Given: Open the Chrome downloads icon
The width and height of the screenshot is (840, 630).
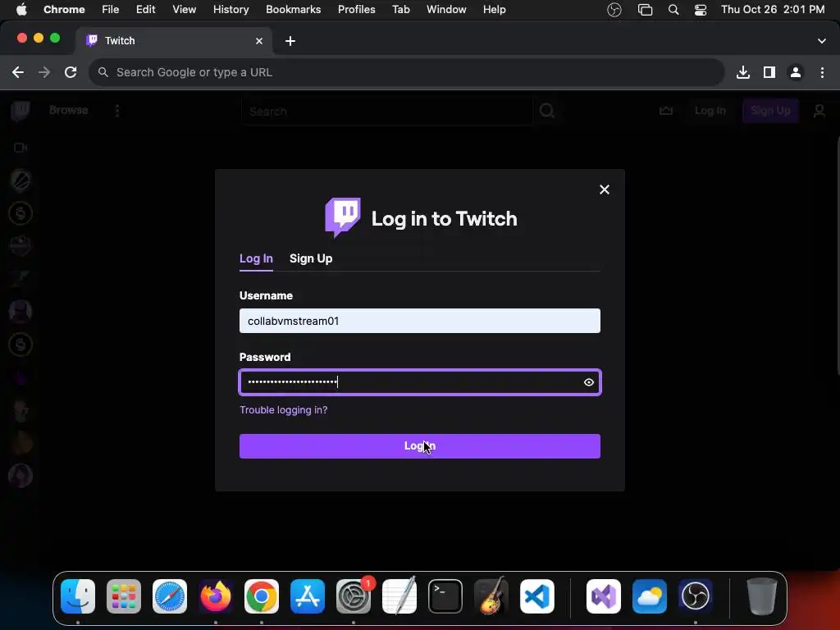Looking at the screenshot, I should 742,72.
